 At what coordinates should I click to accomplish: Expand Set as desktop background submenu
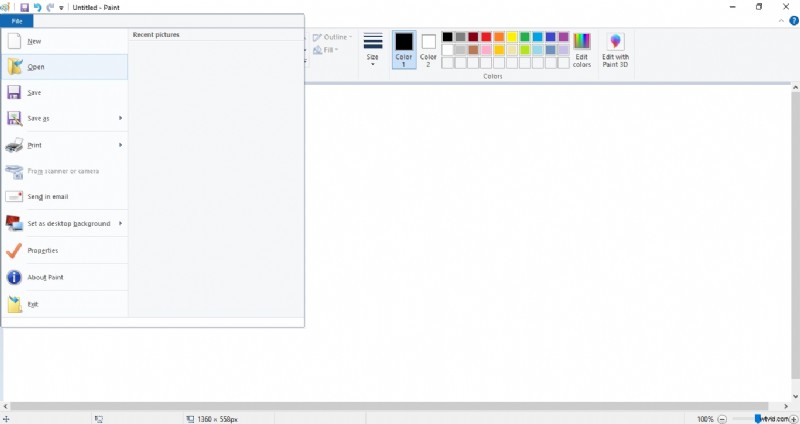[x=121, y=223]
